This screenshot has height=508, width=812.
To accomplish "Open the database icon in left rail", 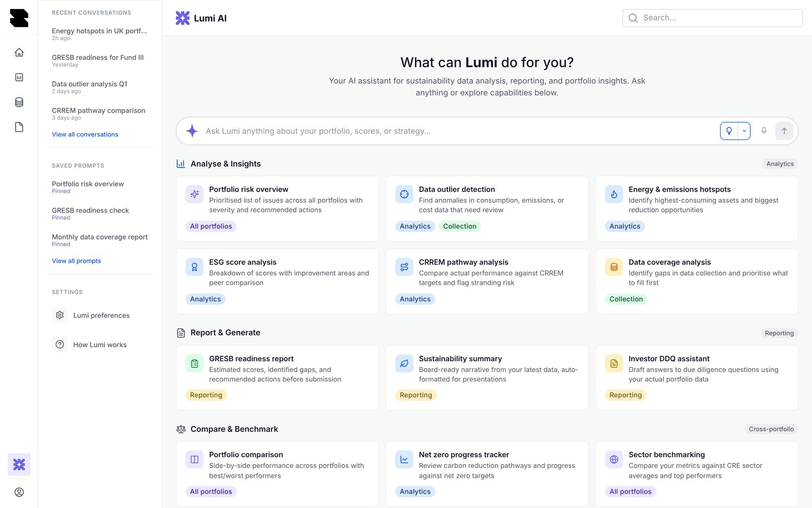I will 19,102.
